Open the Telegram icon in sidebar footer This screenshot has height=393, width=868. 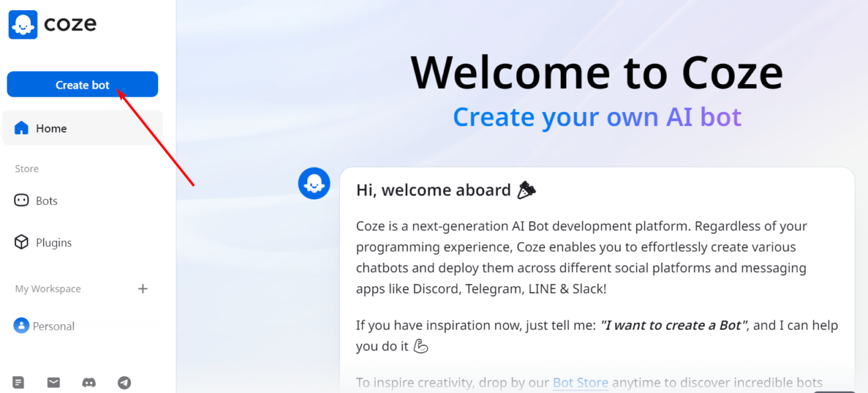124,382
